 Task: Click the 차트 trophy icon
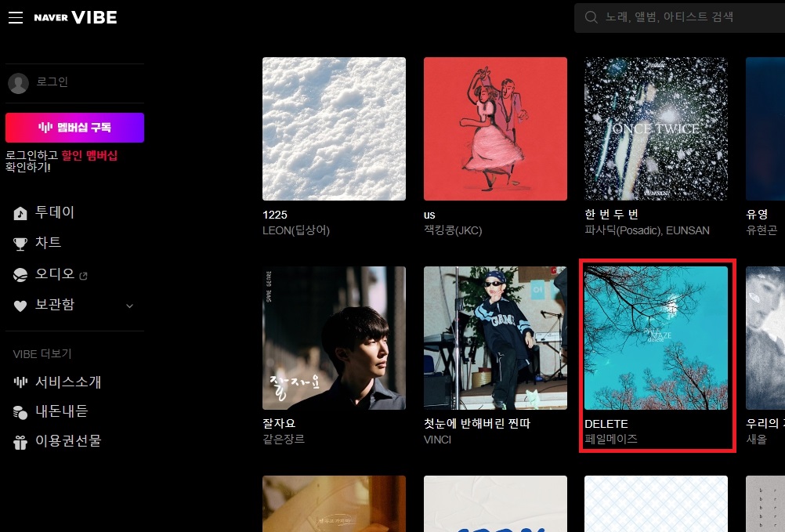coord(20,244)
